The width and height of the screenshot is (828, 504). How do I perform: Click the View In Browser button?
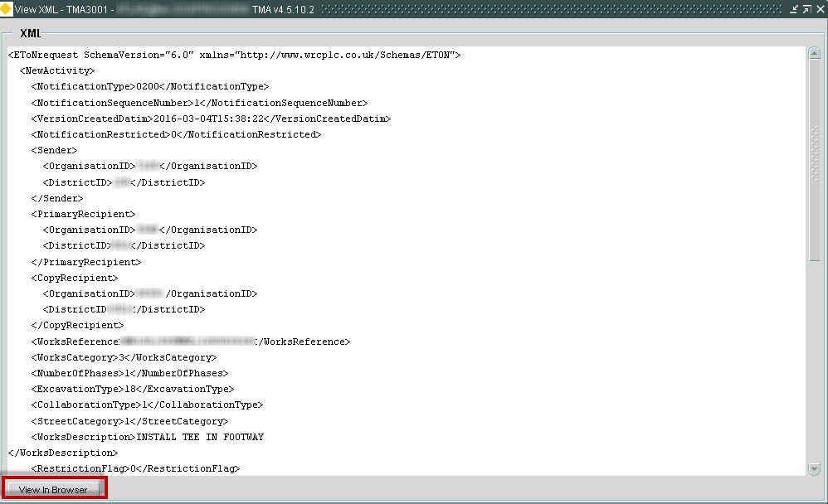(x=53, y=489)
